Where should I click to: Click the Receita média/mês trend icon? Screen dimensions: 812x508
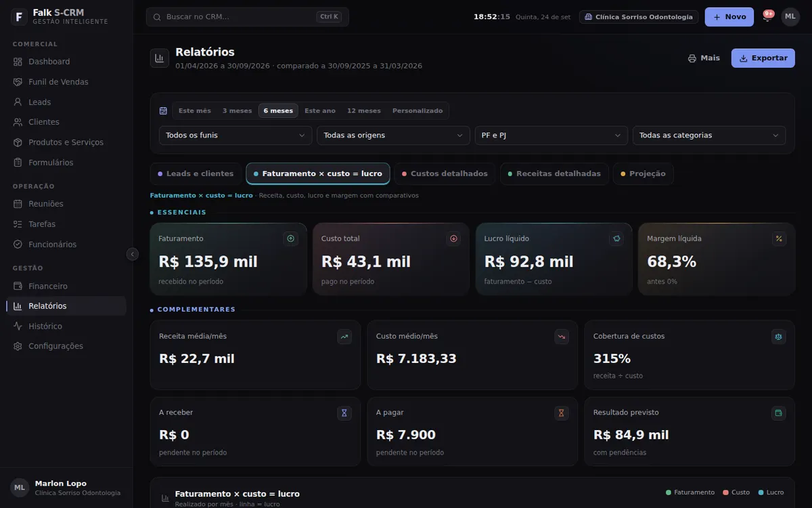pyautogui.click(x=344, y=337)
